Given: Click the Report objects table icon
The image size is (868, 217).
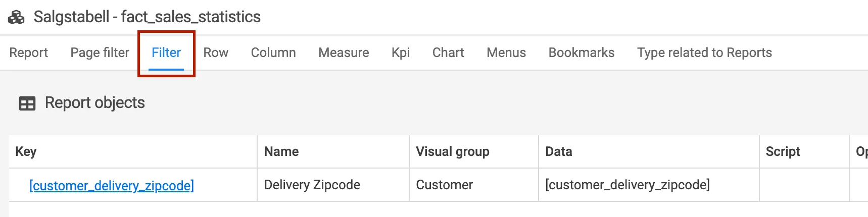Looking at the screenshot, I should [x=27, y=103].
